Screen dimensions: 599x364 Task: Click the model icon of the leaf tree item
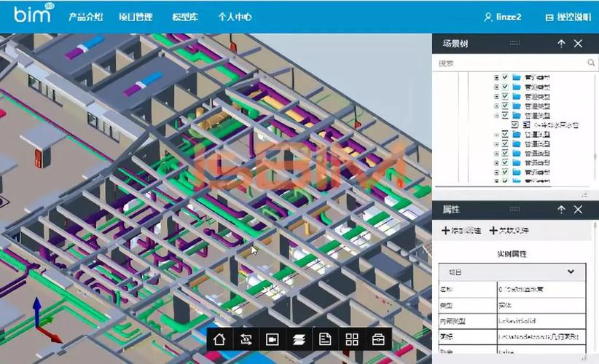(527, 124)
